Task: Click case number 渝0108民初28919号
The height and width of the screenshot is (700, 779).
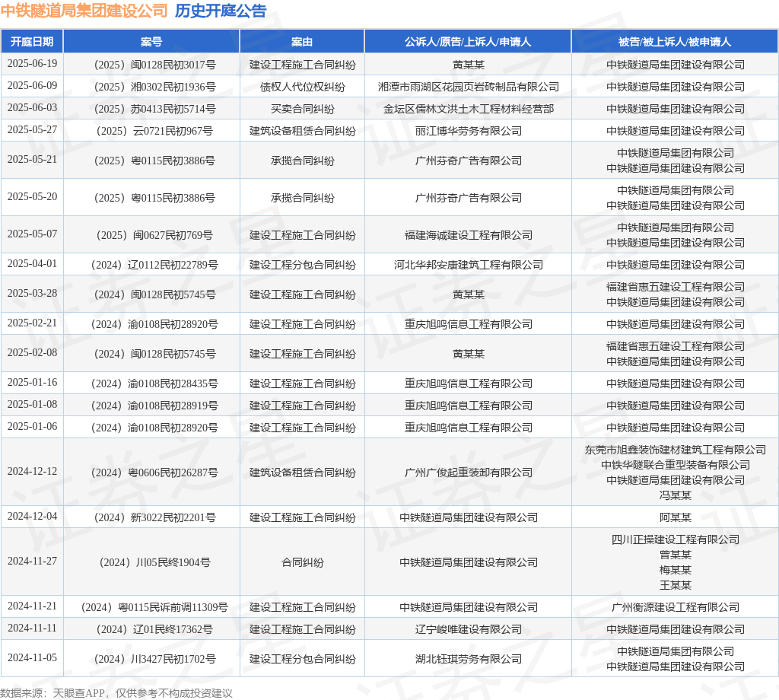Action: [155, 406]
